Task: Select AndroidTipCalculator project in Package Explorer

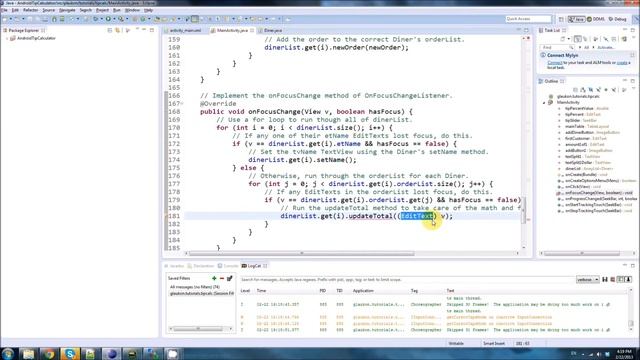Action: (36, 38)
